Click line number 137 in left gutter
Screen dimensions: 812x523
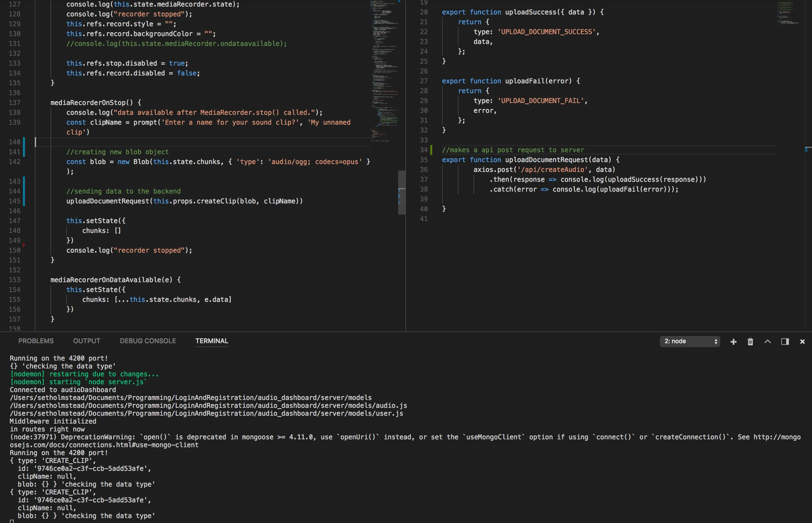15,103
